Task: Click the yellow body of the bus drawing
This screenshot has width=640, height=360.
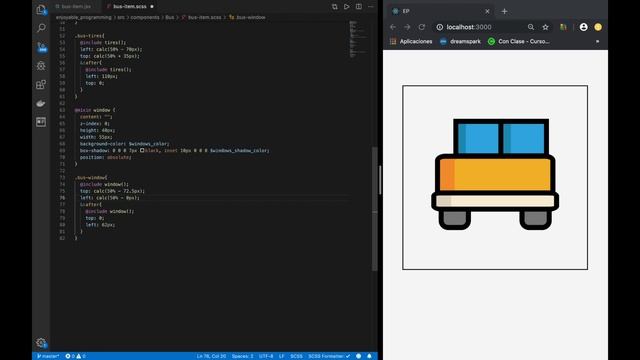Action: pos(495,174)
